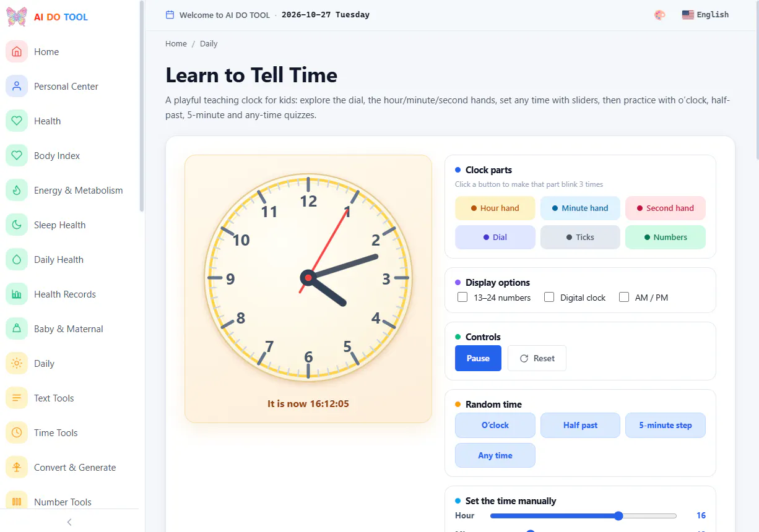Highlight the Dial clock part
759x532 pixels.
[x=495, y=238]
